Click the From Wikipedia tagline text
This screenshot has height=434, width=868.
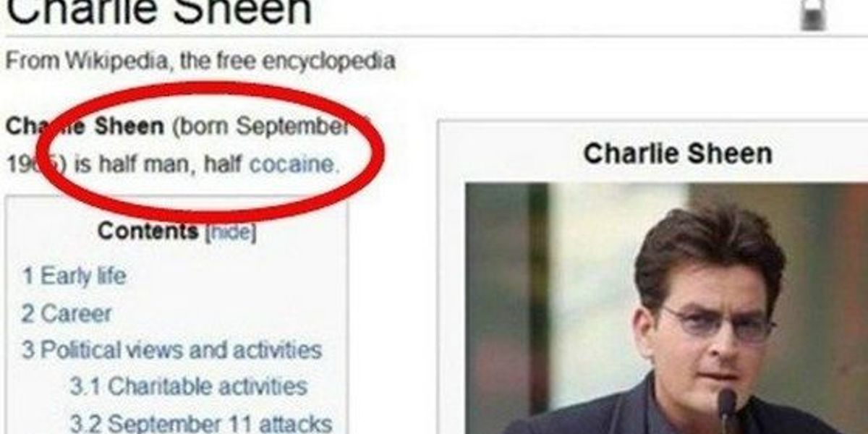200,60
